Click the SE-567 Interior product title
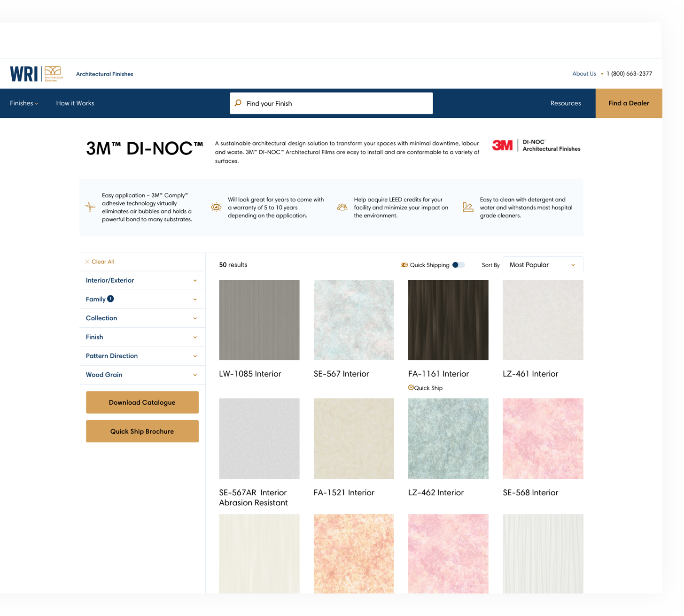 [342, 374]
